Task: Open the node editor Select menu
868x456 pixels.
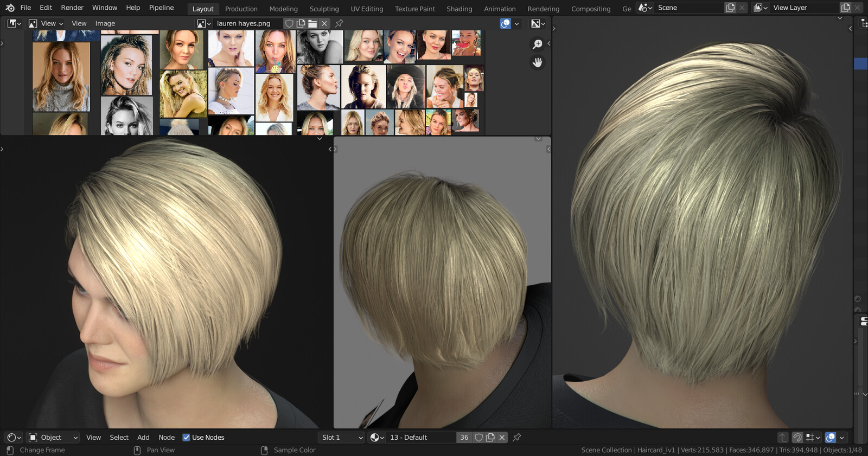Action: 119,438
